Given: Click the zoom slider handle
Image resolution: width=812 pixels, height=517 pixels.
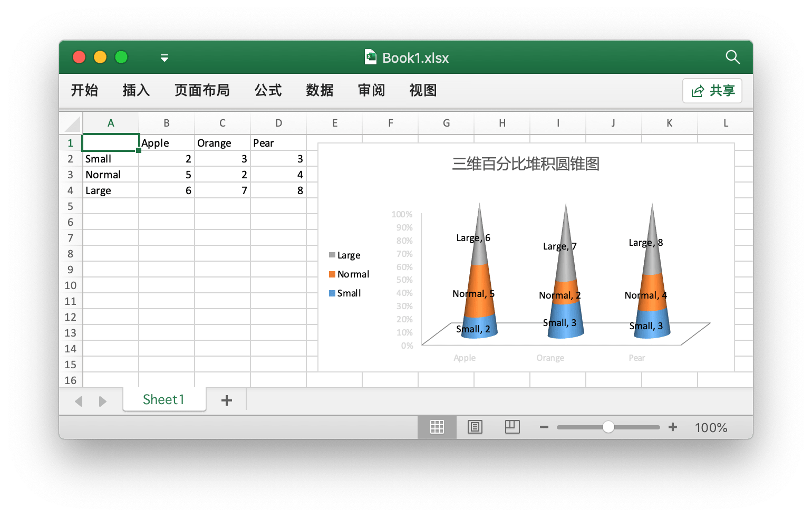Looking at the screenshot, I should pos(608,427).
